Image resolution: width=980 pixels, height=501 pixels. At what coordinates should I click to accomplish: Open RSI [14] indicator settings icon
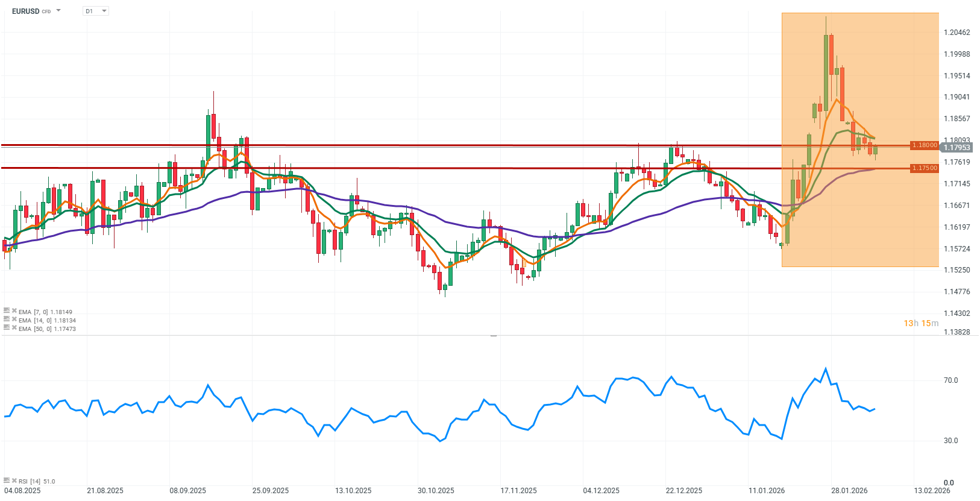click(7, 481)
